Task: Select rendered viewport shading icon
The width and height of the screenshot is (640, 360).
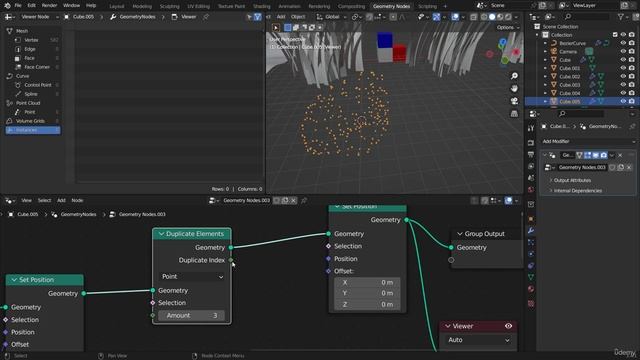Action: 508,17
